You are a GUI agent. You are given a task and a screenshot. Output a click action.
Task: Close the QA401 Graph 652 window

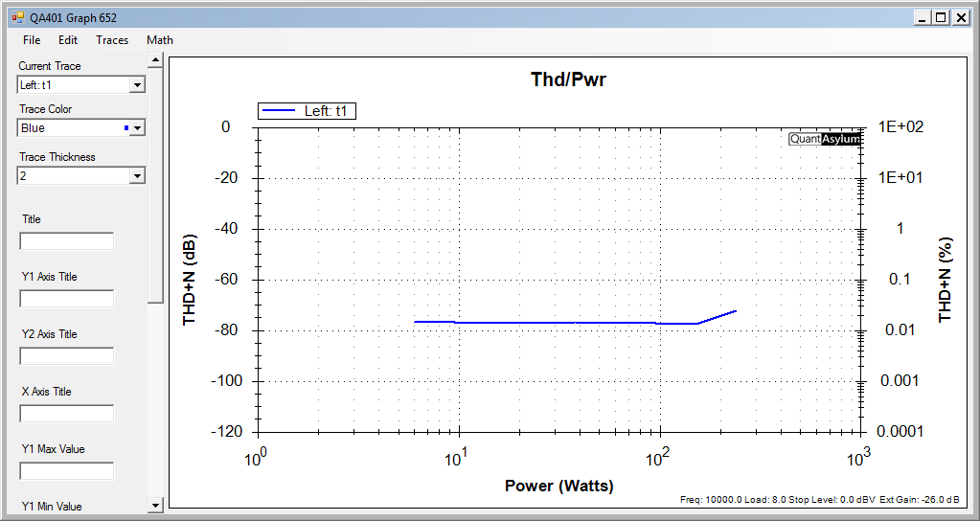click(x=961, y=18)
